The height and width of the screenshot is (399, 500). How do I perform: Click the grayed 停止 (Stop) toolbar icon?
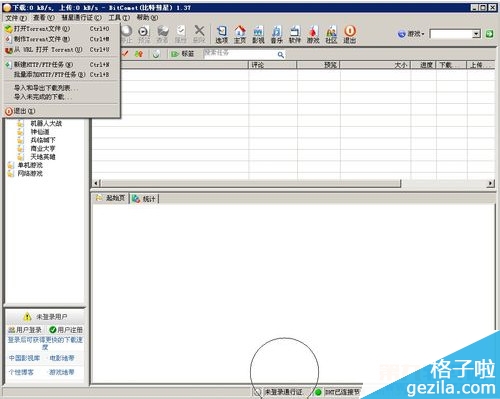[127, 35]
